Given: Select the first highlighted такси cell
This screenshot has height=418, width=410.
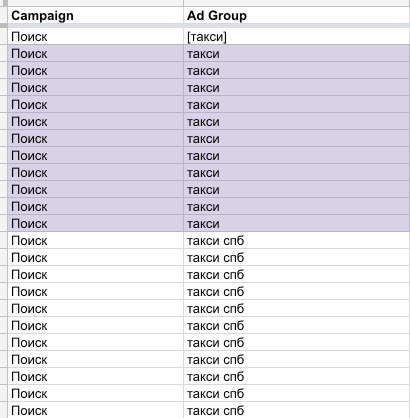Looking at the screenshot, I should 297,53.
